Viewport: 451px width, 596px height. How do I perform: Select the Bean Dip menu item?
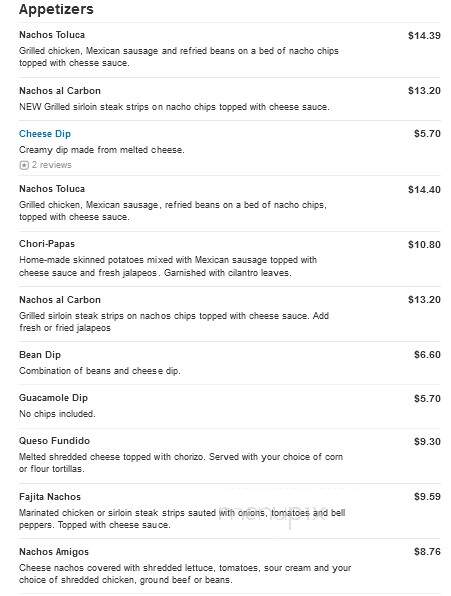40,355
